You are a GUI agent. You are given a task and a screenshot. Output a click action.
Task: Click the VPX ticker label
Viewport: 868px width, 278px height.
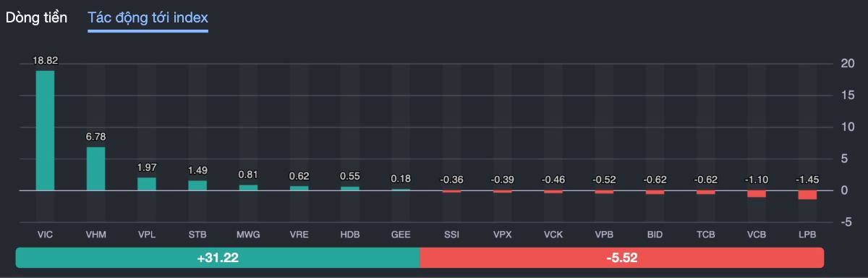click(x=503, y=235)
